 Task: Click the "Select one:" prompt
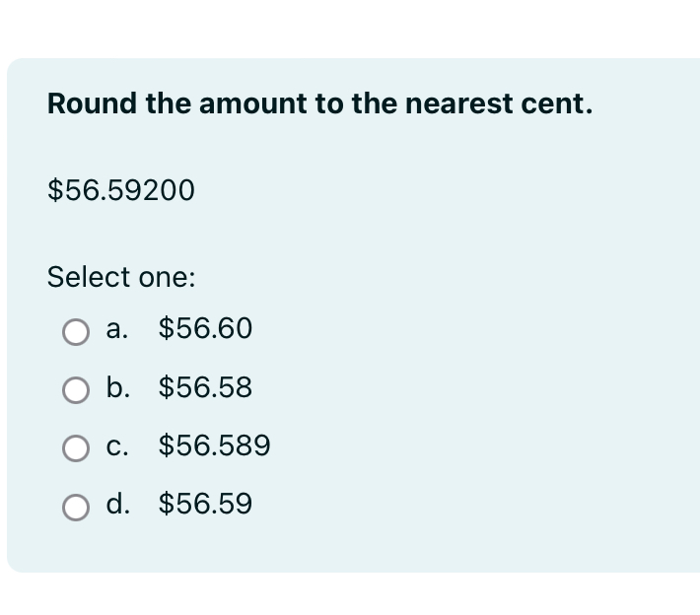[121, 277]
